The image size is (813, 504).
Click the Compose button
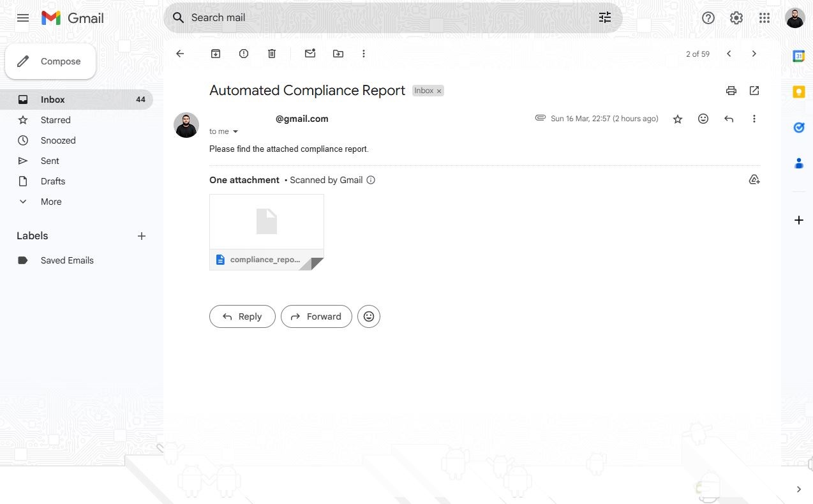click(x=50, y=61)
